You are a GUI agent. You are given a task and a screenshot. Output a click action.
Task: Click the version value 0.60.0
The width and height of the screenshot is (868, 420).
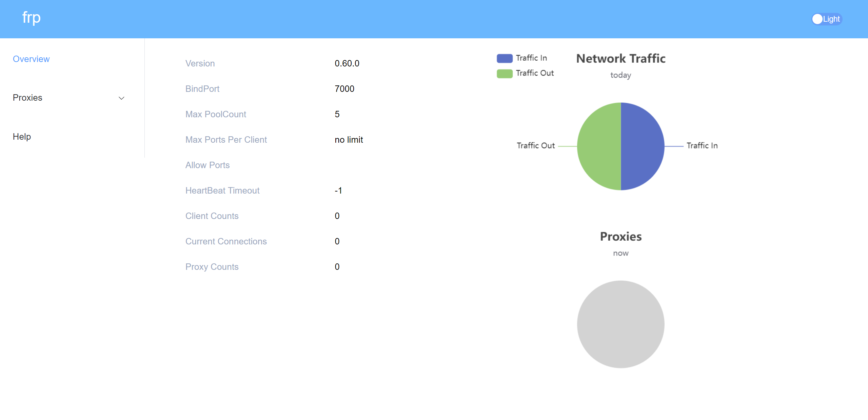click(347, 63)
